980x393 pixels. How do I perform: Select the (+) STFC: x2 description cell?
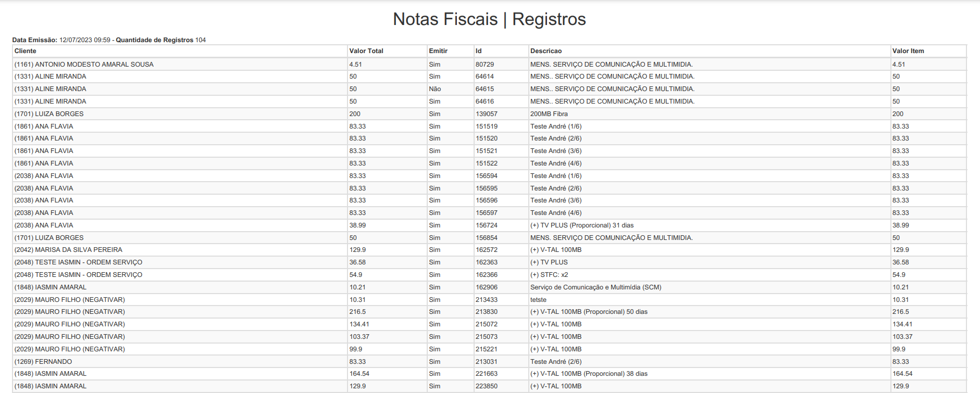tap(549, 275)
